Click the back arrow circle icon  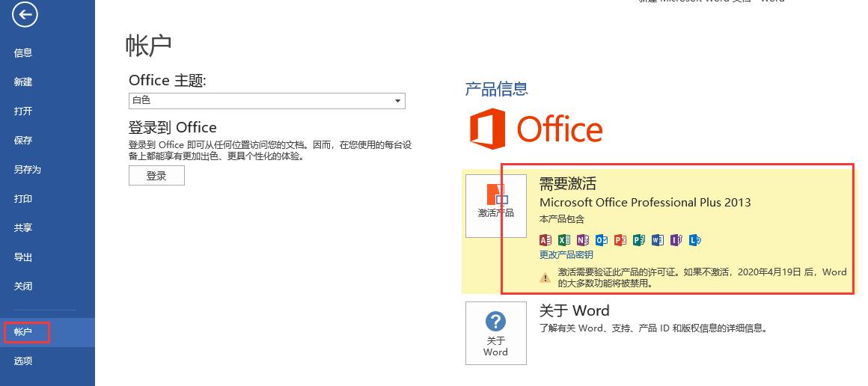(25, 15)
